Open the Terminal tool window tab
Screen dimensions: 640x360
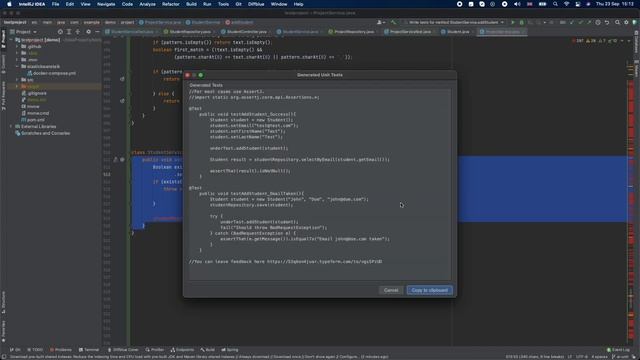click(89, 350)
